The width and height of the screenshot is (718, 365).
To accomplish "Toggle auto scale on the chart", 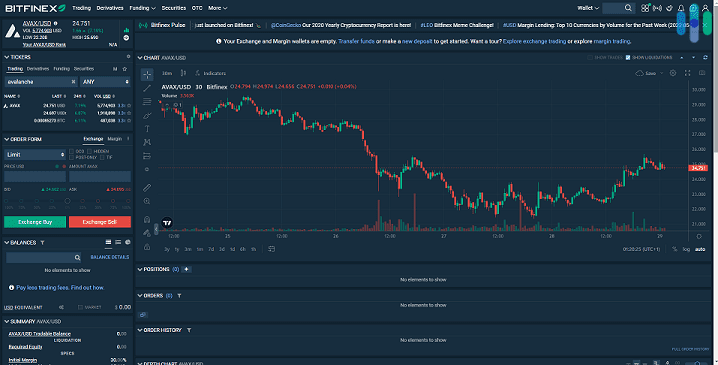I will (x=700, y=249).
